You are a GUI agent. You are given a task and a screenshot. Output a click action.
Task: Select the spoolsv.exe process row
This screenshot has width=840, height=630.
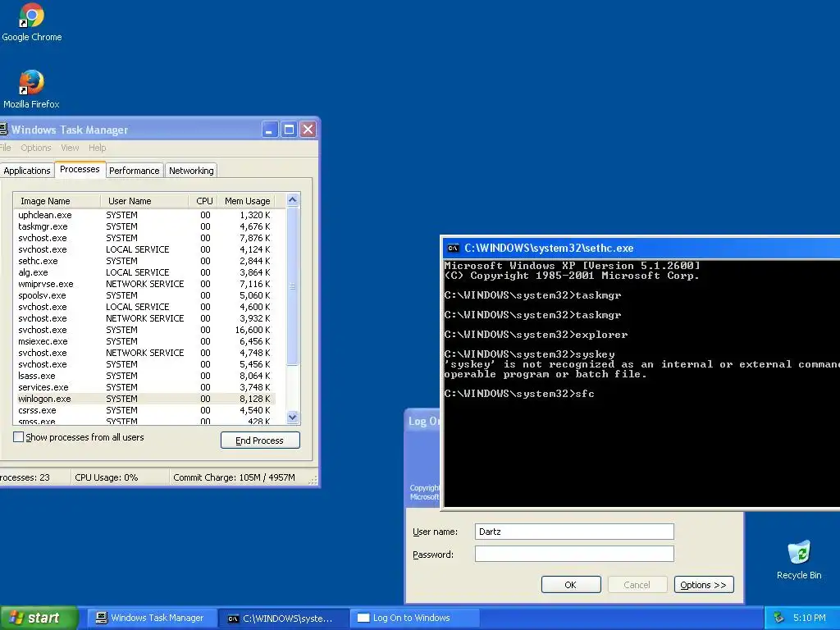144,295
